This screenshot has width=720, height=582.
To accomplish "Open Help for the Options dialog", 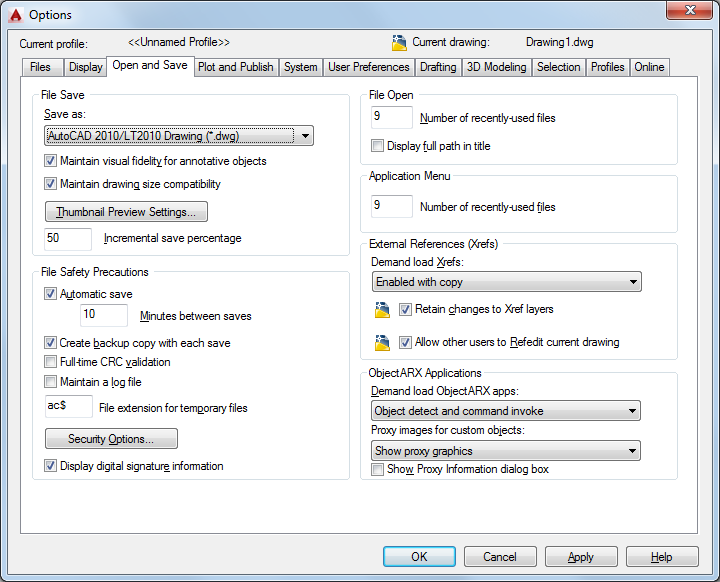I will click(x=662, y=557).
